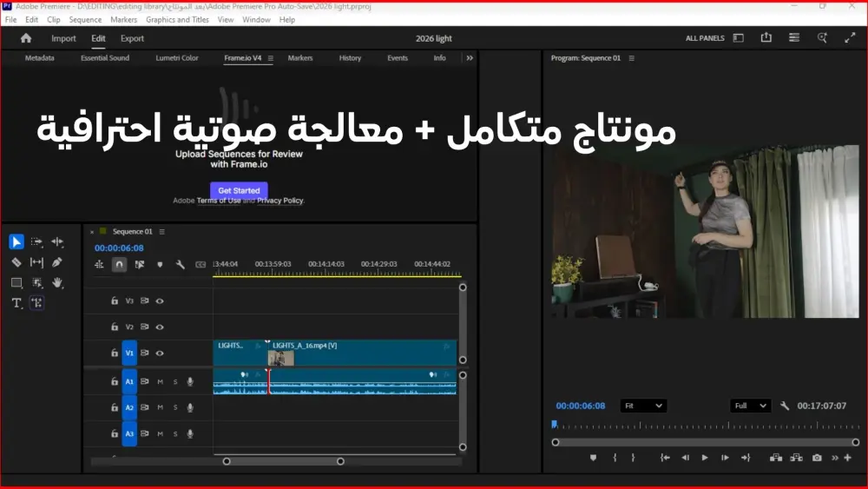Select the Ripple Edit tool
Screen dimensions: 868x489
(x=57, y=242)
